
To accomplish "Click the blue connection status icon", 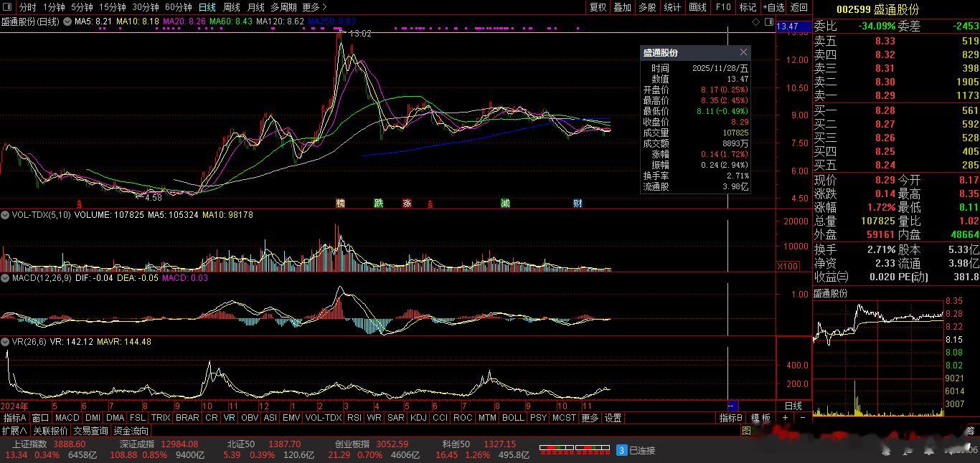I will 621,450.
